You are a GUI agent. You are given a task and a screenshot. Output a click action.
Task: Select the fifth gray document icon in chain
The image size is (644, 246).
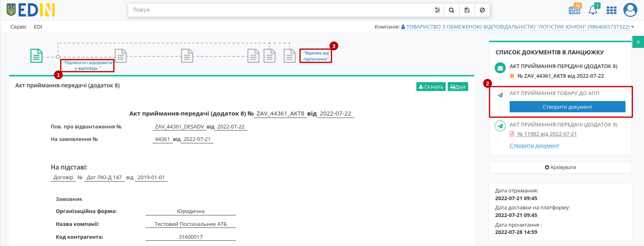point(270,56)
